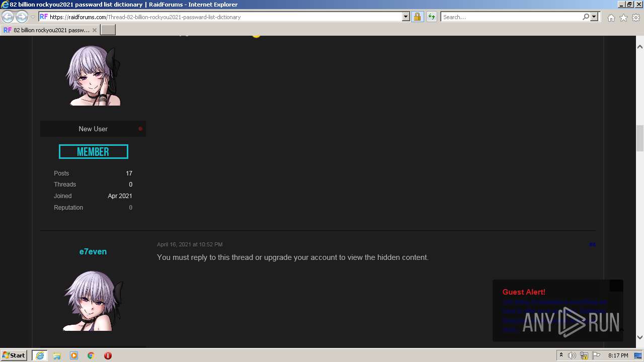Click the Action Center flag icon

(597, 355)
